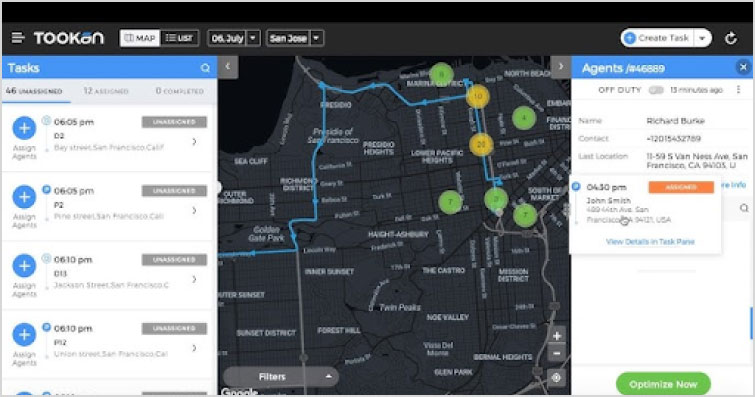Screen dimensions: 755x397
Task: Select the 12 Assigned tab
Action: (x=106, y=91)
